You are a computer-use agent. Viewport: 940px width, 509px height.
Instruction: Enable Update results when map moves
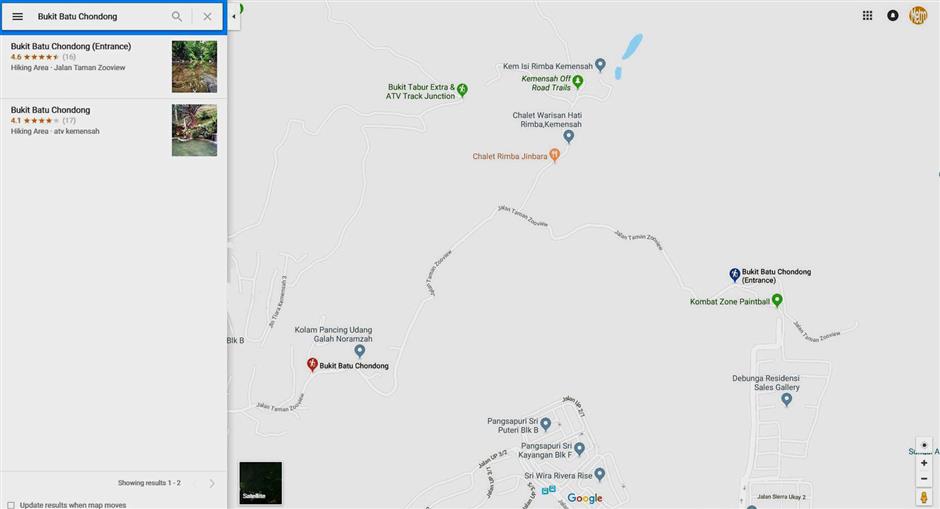tap(11, 505)
